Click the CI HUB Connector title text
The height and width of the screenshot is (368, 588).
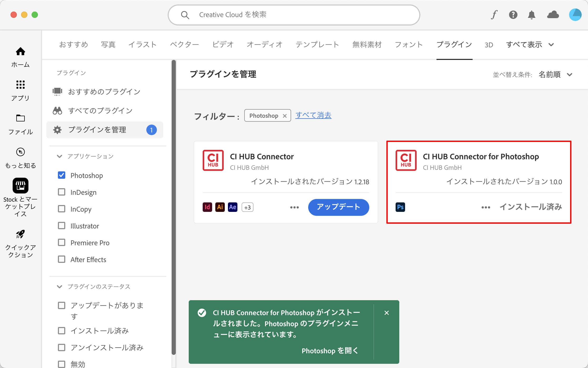262,157
